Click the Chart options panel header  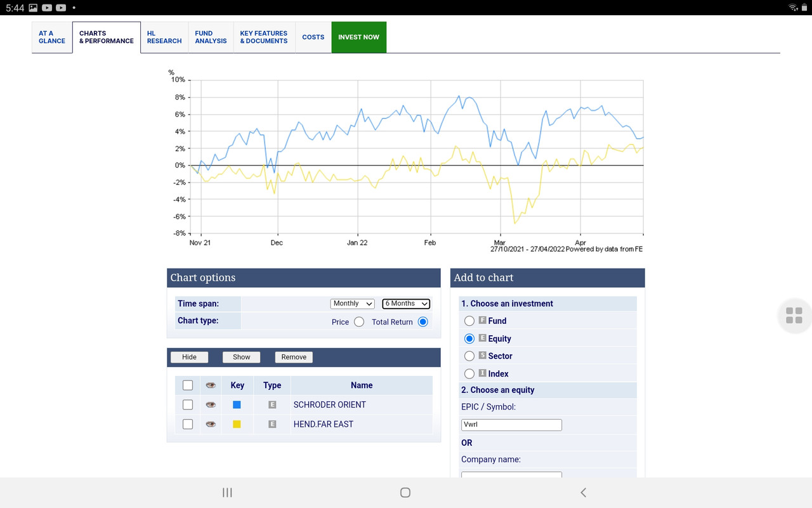[x=304, y=277]
